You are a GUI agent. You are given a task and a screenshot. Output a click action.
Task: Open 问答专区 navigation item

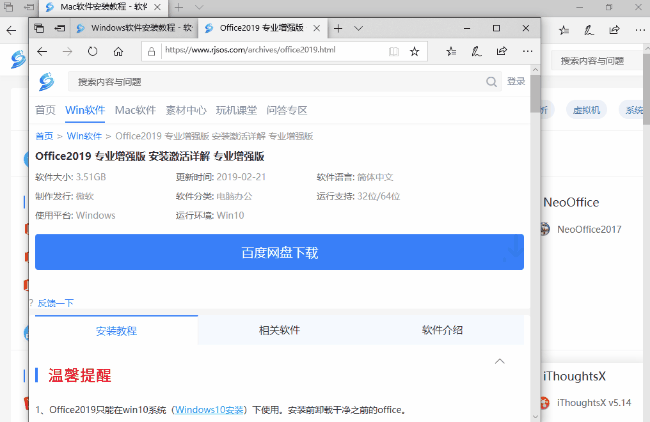[287, 110]
